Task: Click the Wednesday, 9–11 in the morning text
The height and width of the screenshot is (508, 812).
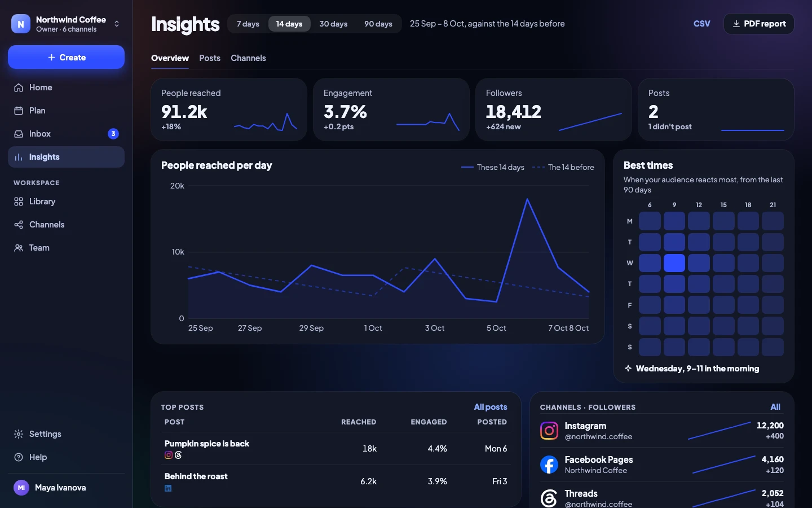Action: (x=698, y=369)
